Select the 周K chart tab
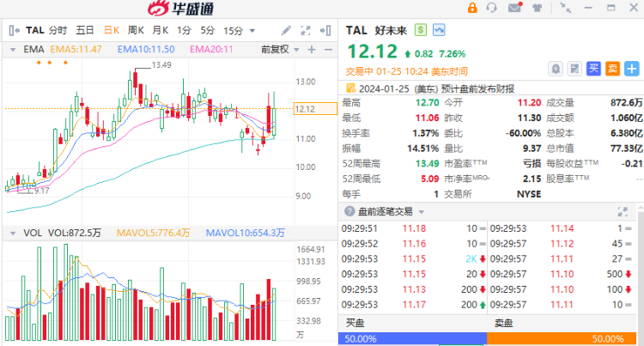The image size is (644, 346). (136, 30)
